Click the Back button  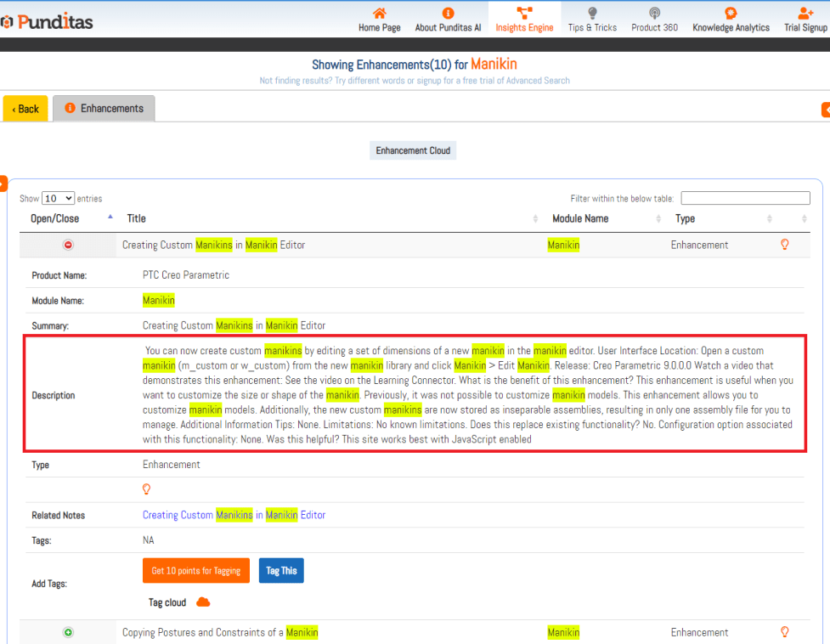pos(25,109)
